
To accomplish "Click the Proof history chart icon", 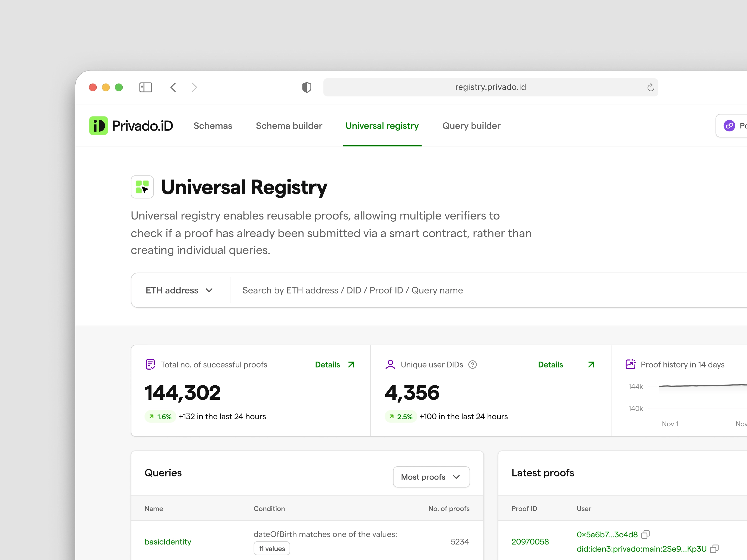I will click(x=631, y=364).
